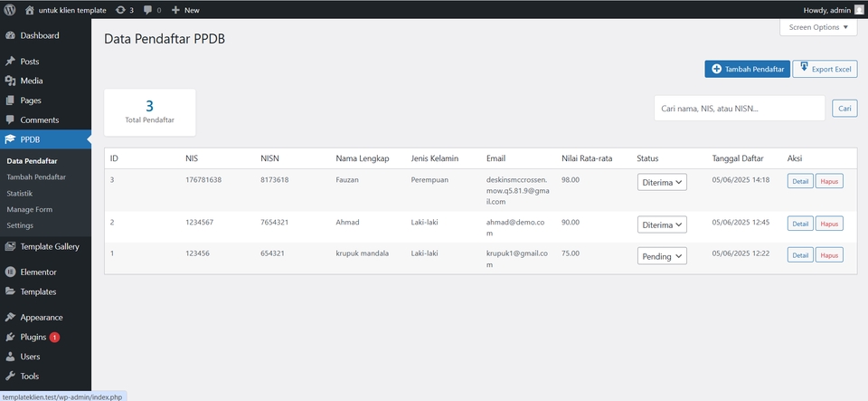Delete Fauzan with the Hapus button
The width and height of the screenshot is (868, 401).
829,181
